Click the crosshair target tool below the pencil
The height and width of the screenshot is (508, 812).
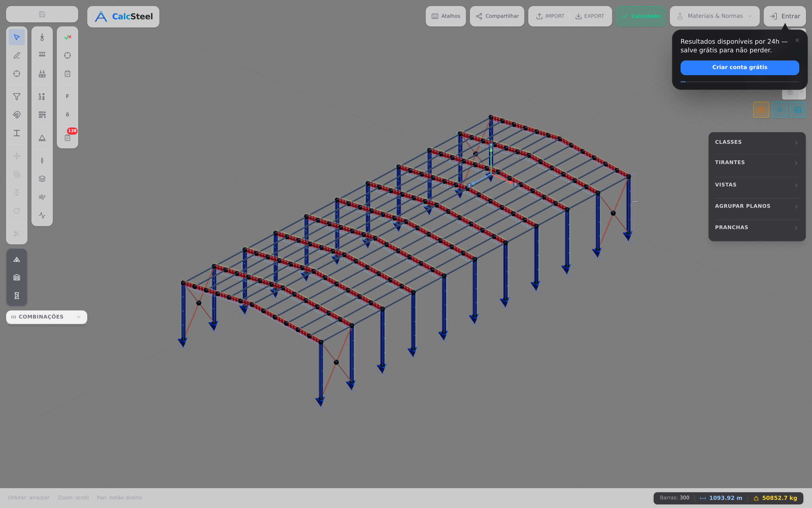pos(16,74)
